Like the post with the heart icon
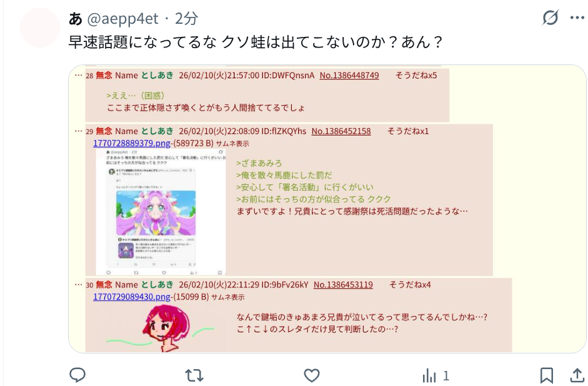This screenshot has height=386, width=588. (312, 375)
